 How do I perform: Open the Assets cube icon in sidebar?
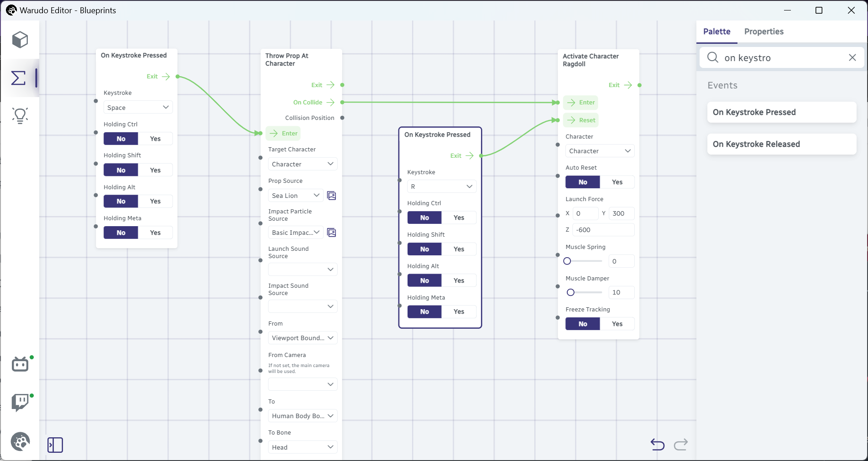(x=20, y=40)
